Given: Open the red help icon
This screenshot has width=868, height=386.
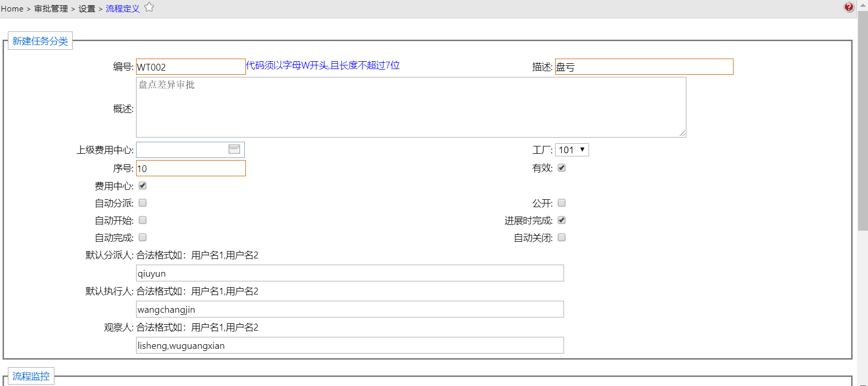Looking at the screenshot, I should tap(849, 7).
